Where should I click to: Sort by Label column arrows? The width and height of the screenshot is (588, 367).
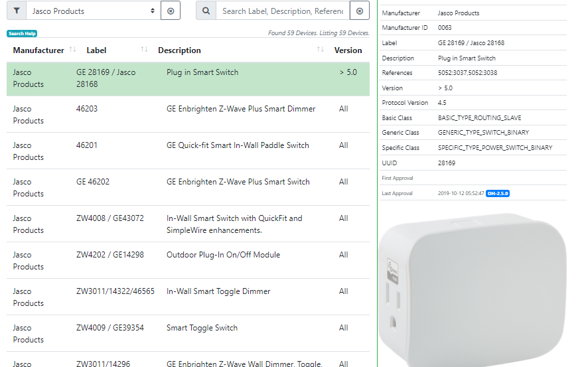(144, 50)
